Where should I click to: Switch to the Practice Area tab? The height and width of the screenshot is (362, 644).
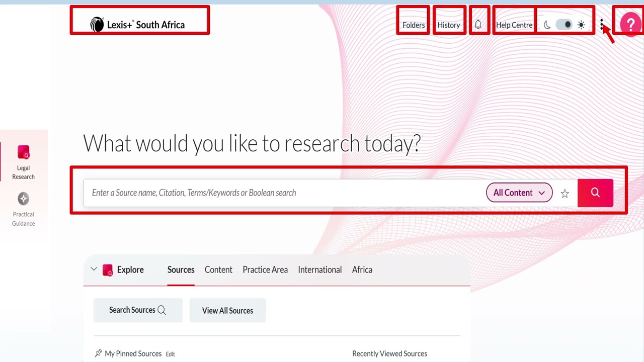click(265, 270)
